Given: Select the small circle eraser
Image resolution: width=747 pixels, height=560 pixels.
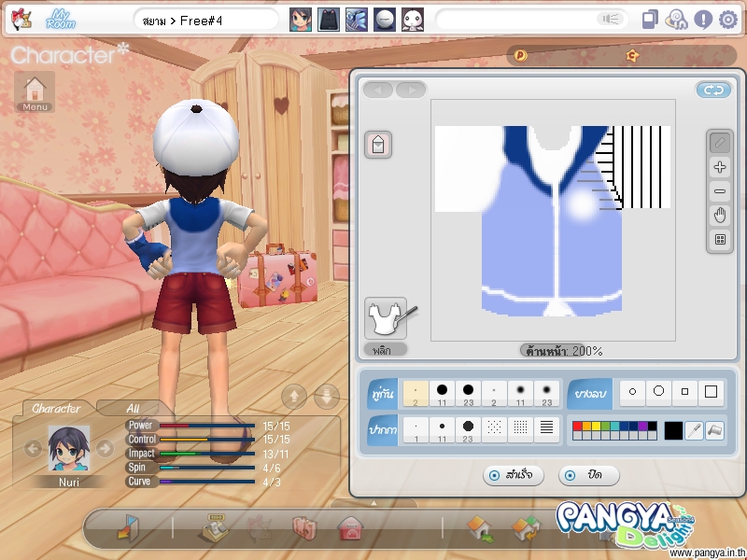Looking at the screenshot, I should click(x=633, y=392).
